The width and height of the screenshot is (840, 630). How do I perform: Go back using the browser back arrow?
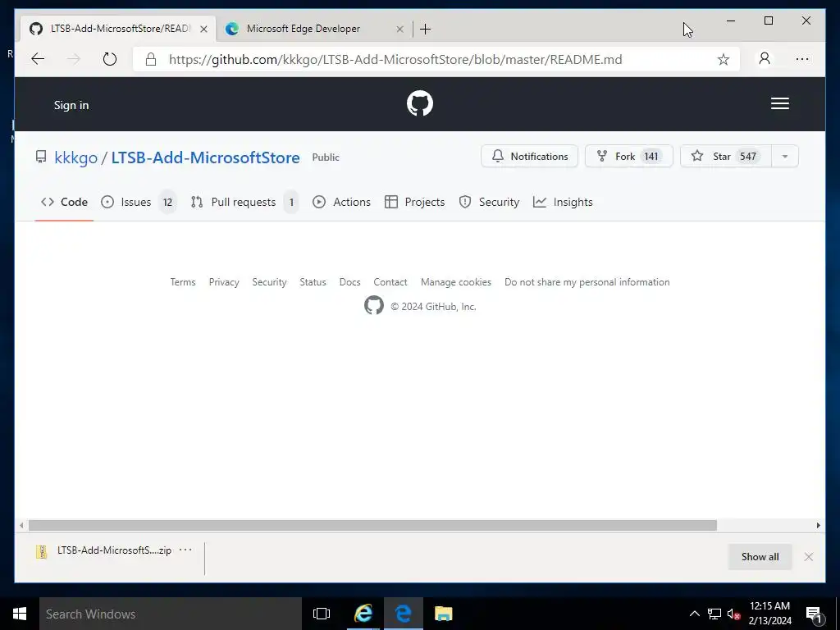[38, 59]
